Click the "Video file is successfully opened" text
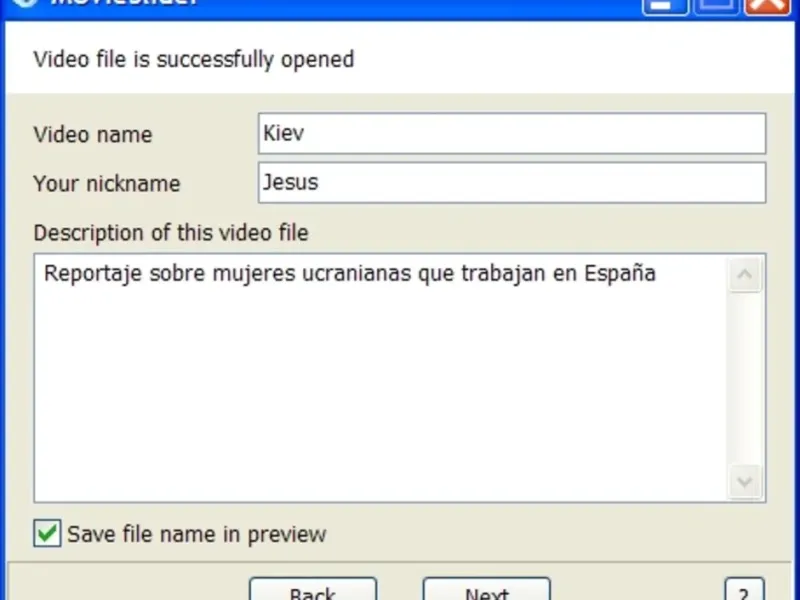This screenshot has width=800, height=600. 193,59
